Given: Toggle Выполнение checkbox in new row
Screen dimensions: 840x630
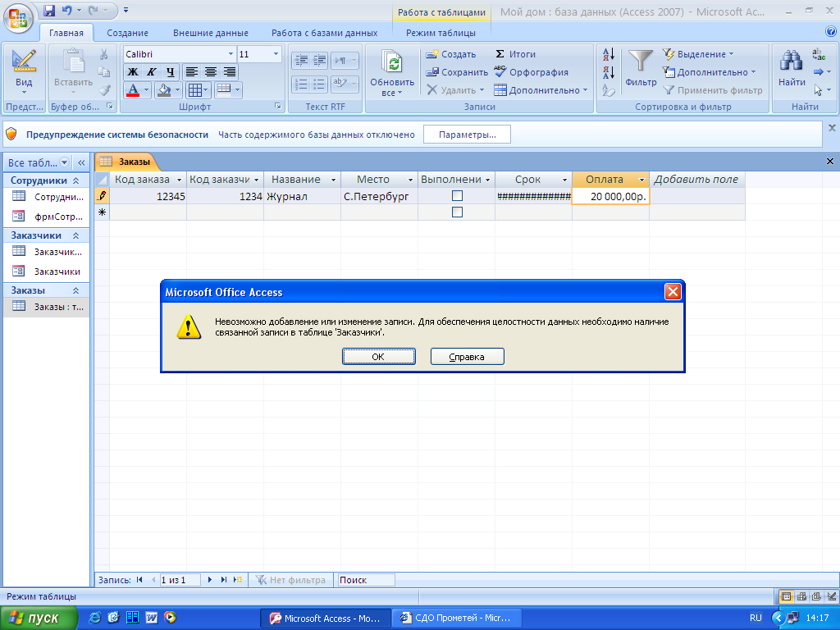Looking at the screenshot, I should [457, 212].
